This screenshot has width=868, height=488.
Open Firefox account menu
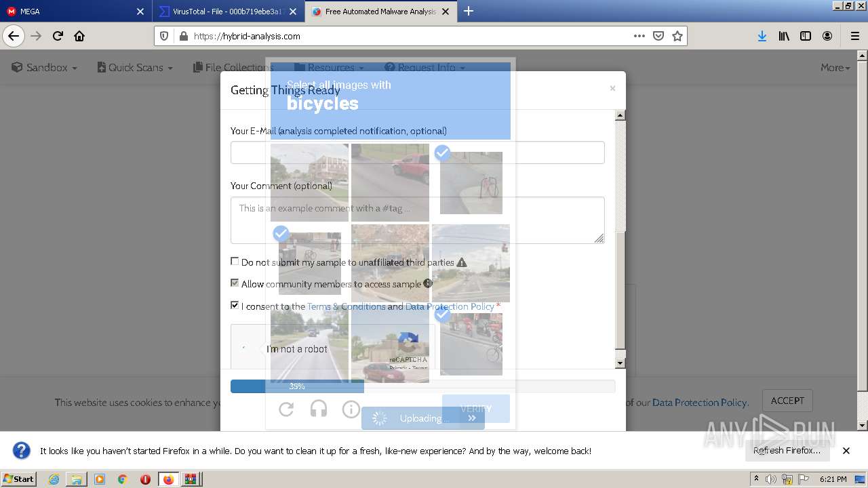coord(827,36)
